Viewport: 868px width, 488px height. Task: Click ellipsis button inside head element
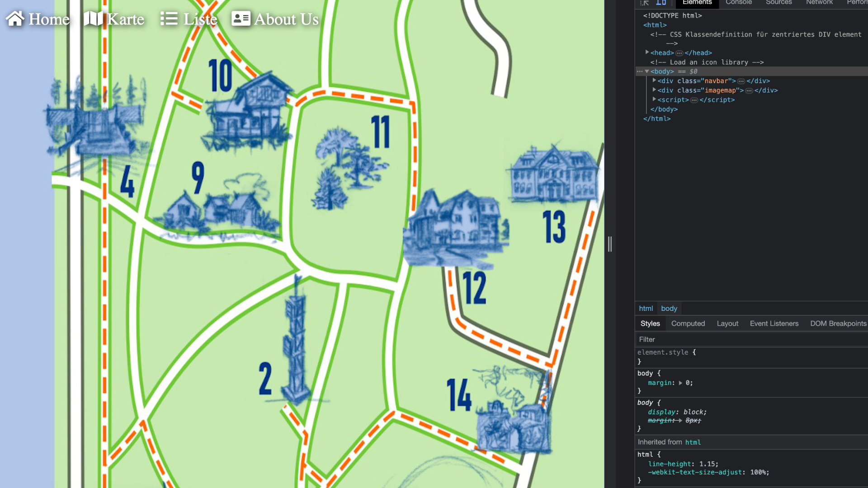[x=679, y=53]
